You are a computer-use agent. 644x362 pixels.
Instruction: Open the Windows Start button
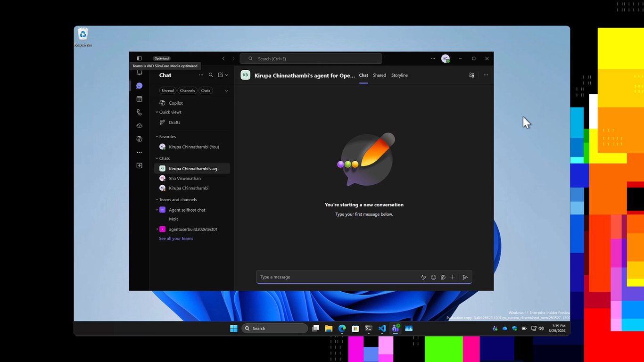point(234,329)
